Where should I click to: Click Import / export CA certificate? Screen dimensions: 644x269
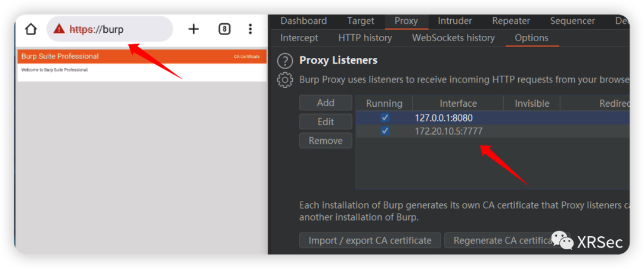click(x=370, y=240)
